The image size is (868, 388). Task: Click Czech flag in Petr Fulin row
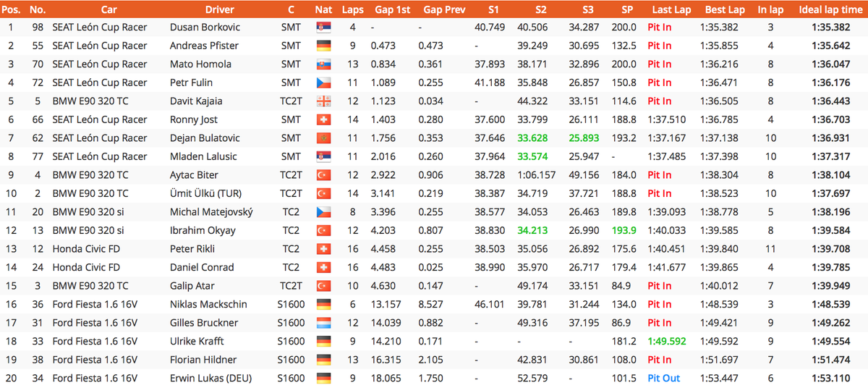pos(323,83)
